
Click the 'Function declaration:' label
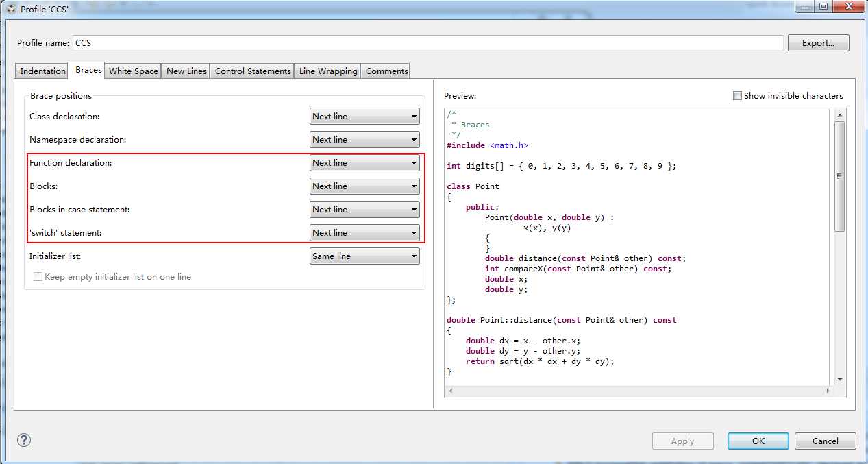[71, 163]
